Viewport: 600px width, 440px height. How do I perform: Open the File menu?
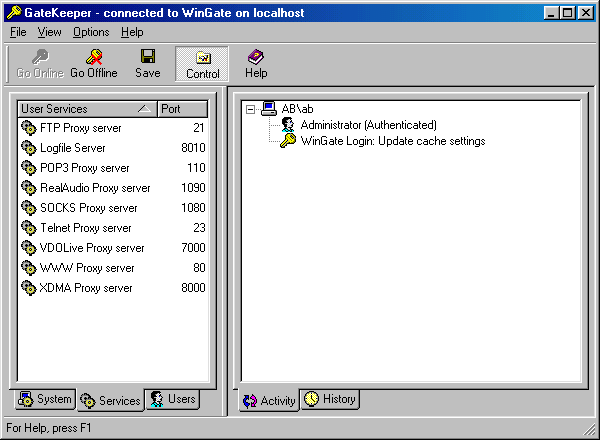pos(18,32)
